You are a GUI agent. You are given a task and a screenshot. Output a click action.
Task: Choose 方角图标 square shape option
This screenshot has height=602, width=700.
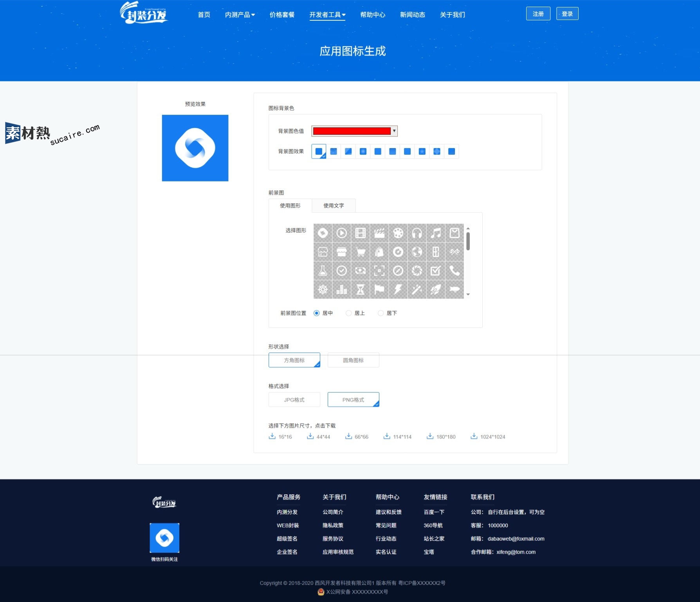(294, 360)
